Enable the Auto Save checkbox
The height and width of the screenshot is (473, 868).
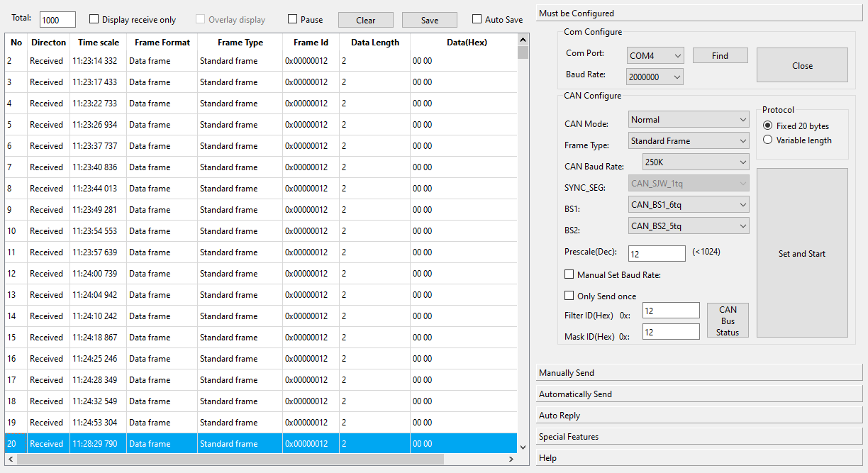(x=477, y=20)
